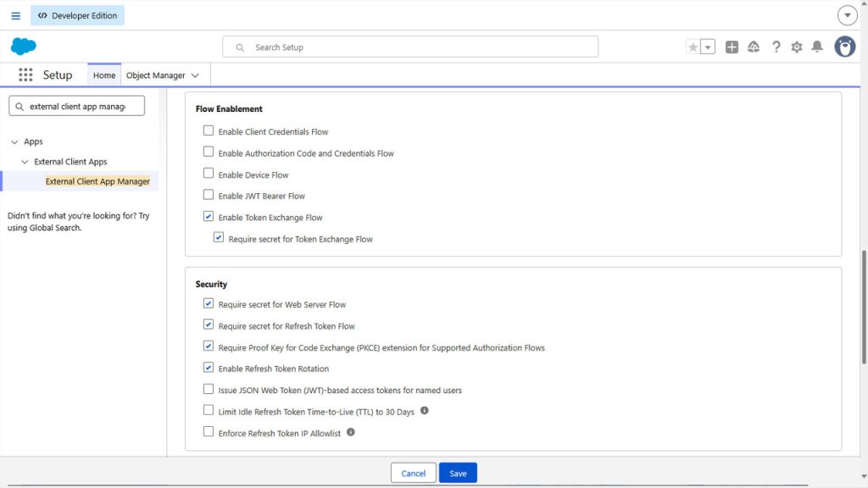868x488 pixels.
Task: Click the Developer Edition badge
Action: click(x=77, y=15)
